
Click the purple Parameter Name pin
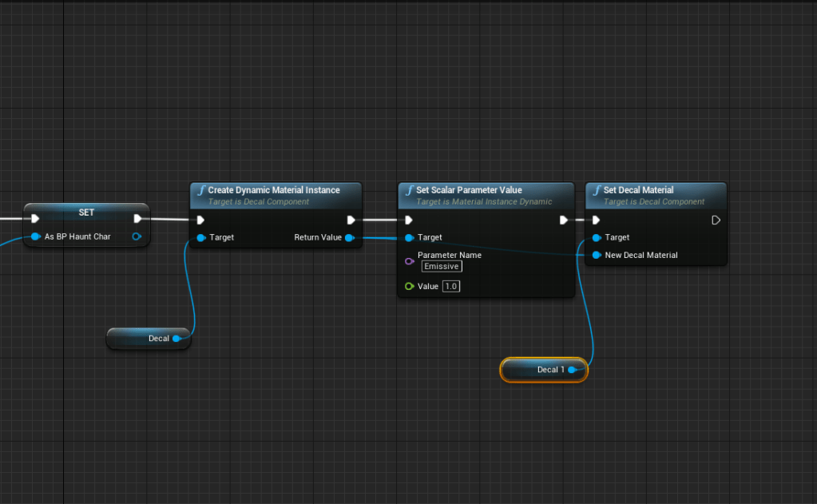pos(409,260)
